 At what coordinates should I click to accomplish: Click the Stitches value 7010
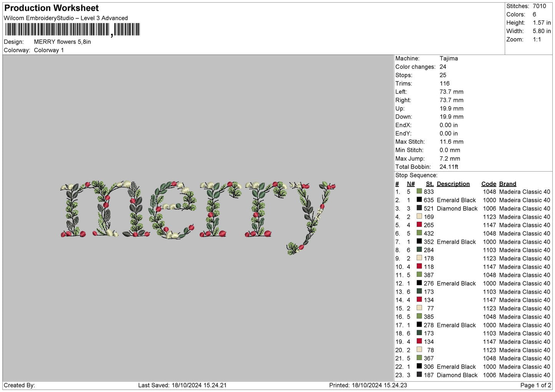pos(539,6)
